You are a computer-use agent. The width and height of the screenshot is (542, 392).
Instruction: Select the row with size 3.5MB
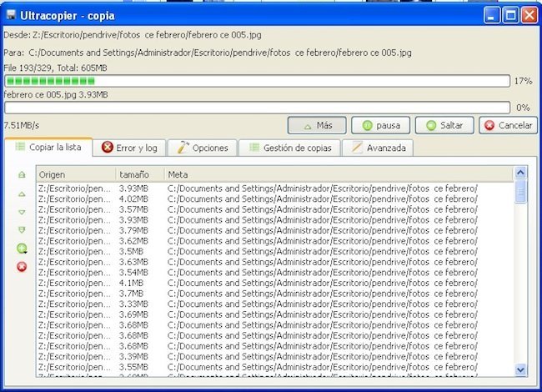click(275, 252)
